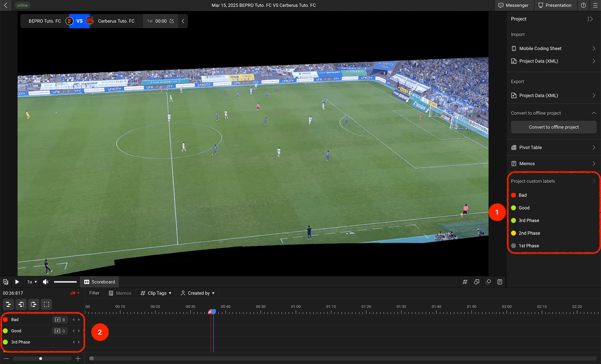
Task: Collapse the Project side panel
Action: tap(590, 19)
